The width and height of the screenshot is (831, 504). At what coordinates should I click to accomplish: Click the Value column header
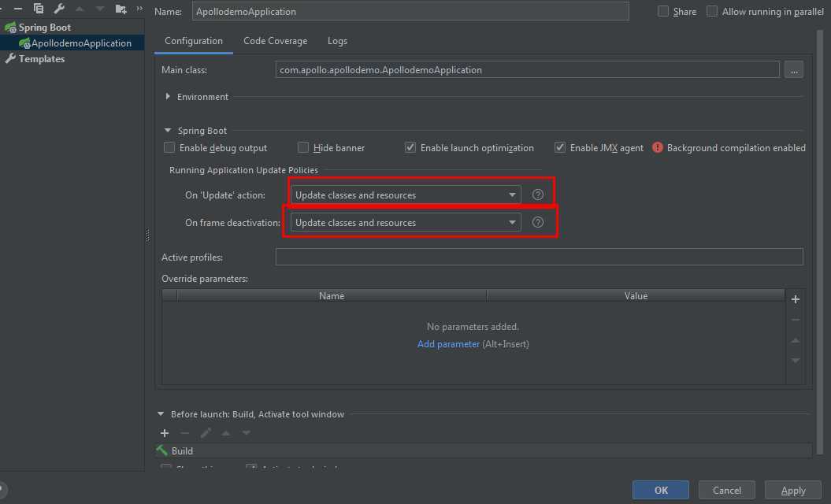(636, 296)
